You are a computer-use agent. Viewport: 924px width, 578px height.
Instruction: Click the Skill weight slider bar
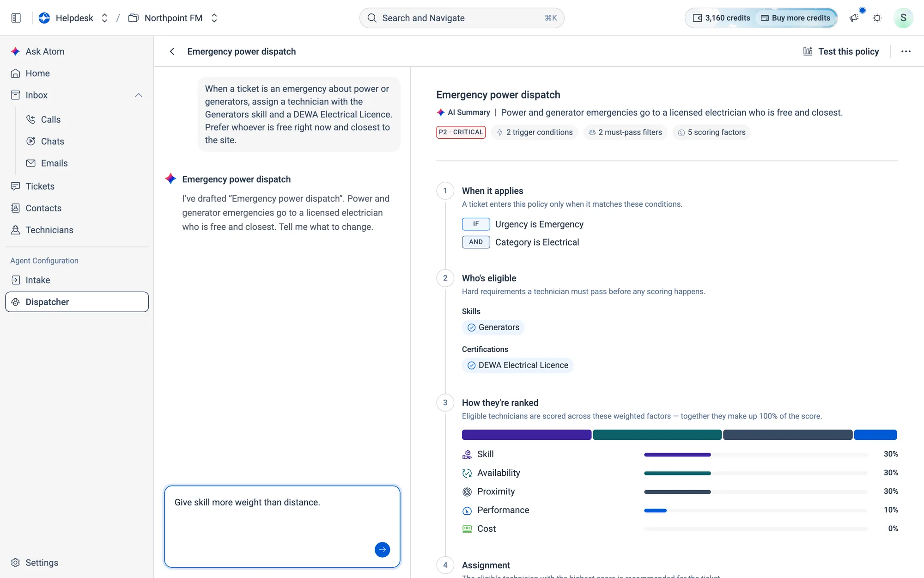[755, 455]
